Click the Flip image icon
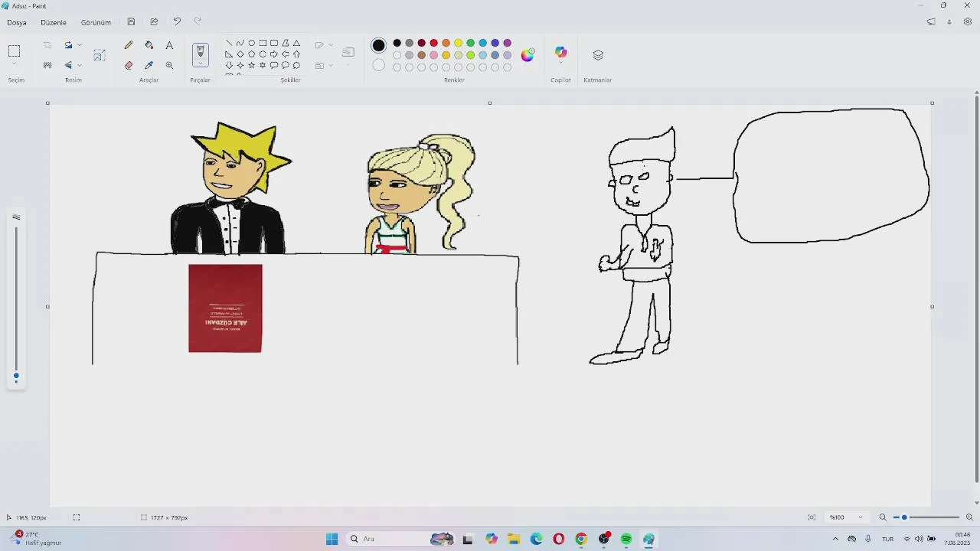This screenshot has height=551, width=980. click(68, 65)
